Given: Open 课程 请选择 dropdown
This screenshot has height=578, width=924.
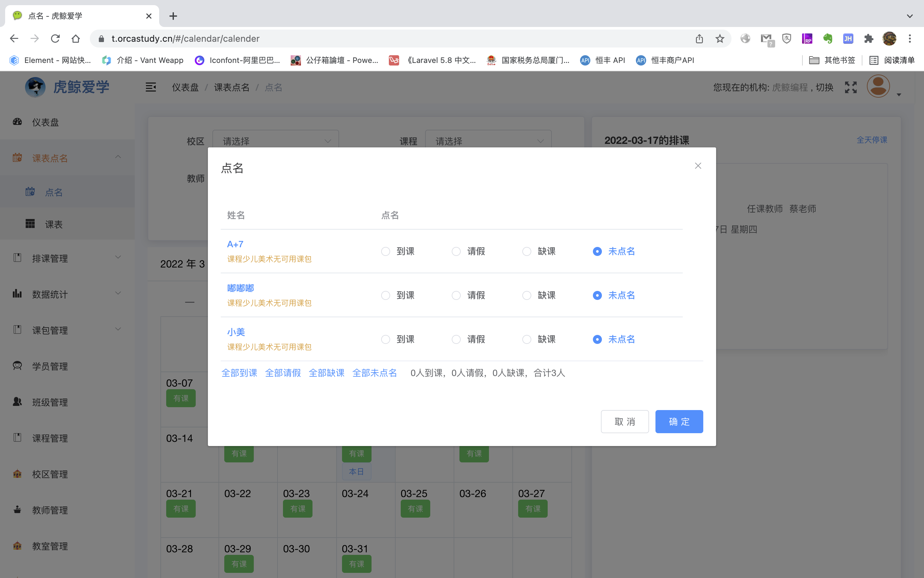Looking at the screenshot, I should (x=488, y=141).
